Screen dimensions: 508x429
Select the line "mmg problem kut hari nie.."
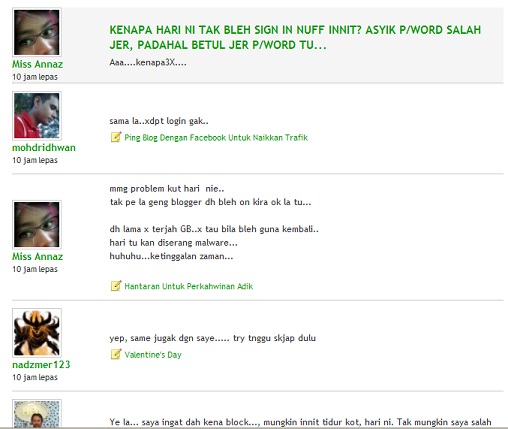tap(167, 189)
